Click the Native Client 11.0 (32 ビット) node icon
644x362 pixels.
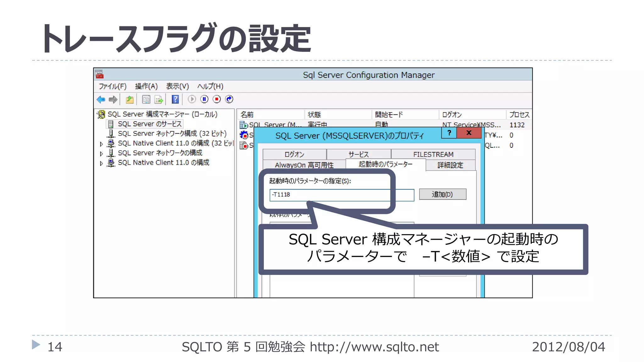111,144
